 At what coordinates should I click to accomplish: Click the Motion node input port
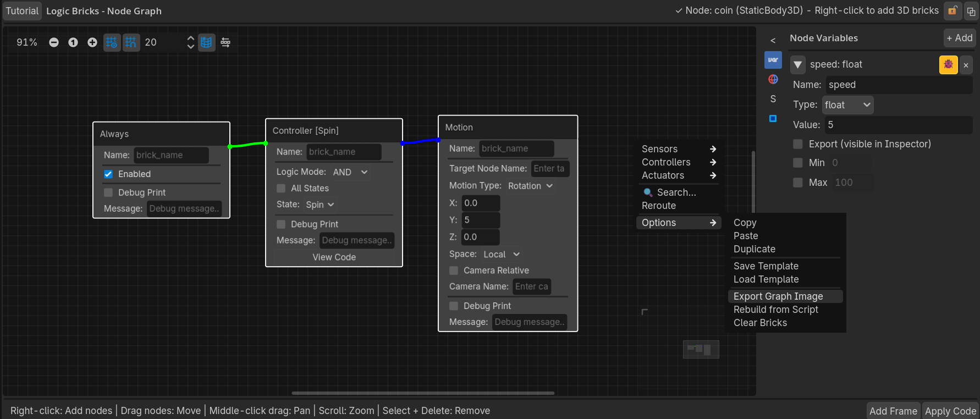pyautogui.click(x=438, y=140)
